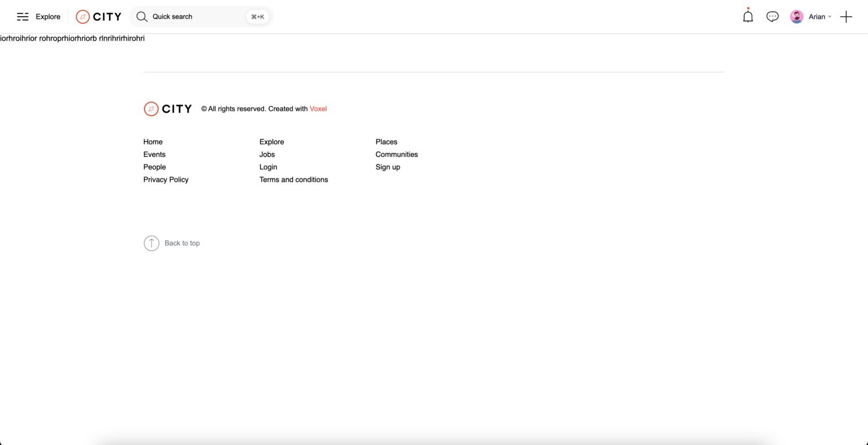Click Arian's profile avatar picture
This screenshot has width=868, height=445.
point(797,17)
